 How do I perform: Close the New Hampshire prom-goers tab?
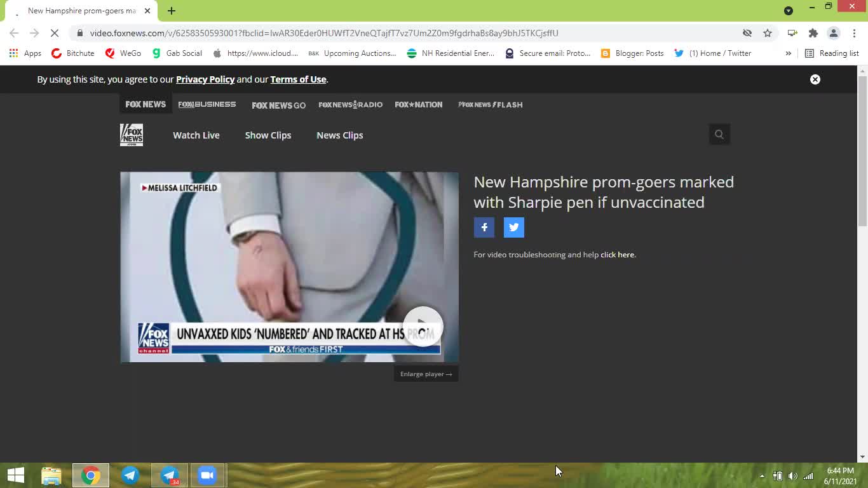147,11
